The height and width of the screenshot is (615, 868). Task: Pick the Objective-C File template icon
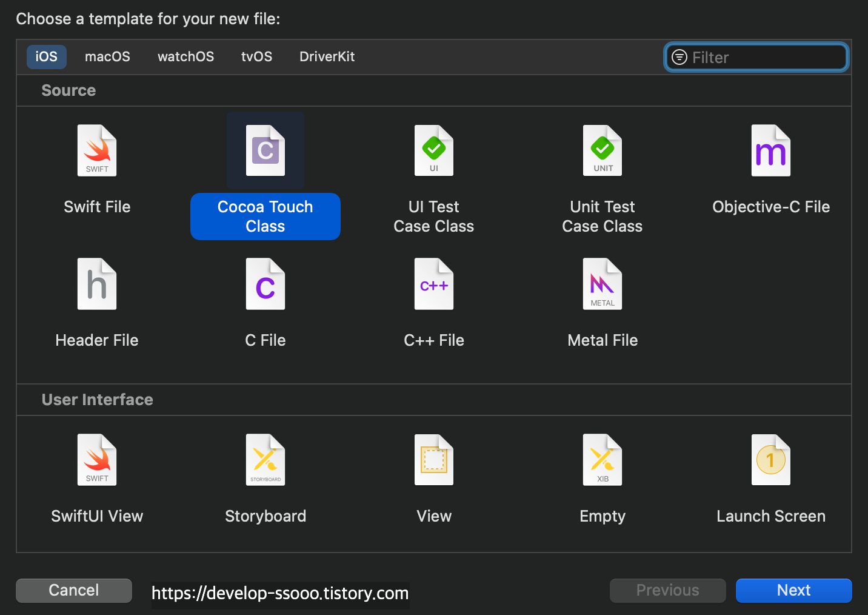771,150
